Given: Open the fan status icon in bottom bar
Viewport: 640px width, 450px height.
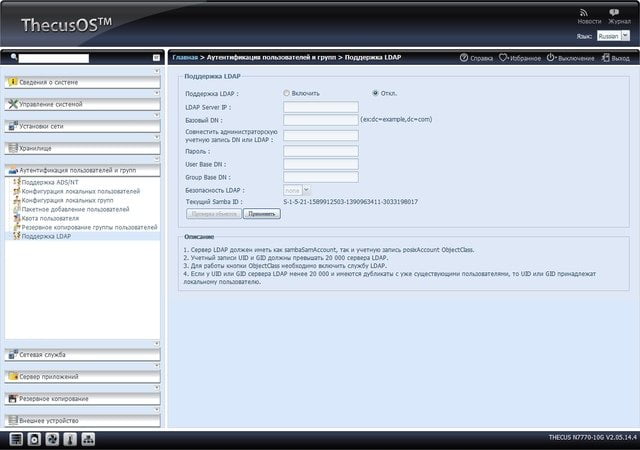Looking at the screenshot, I should pyautogui.click(x=52, y=439).
